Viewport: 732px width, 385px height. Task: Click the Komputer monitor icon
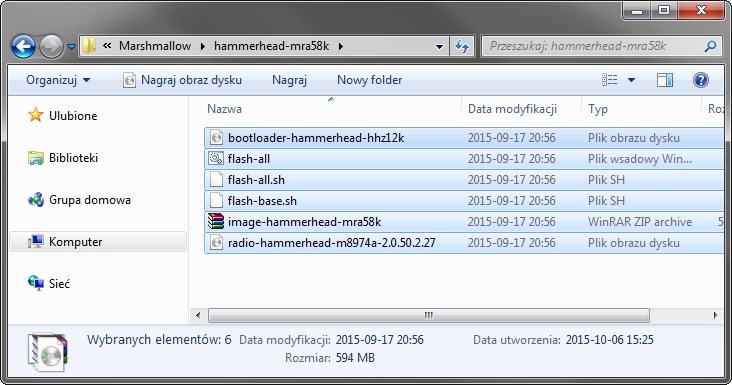tap(35, 242)
